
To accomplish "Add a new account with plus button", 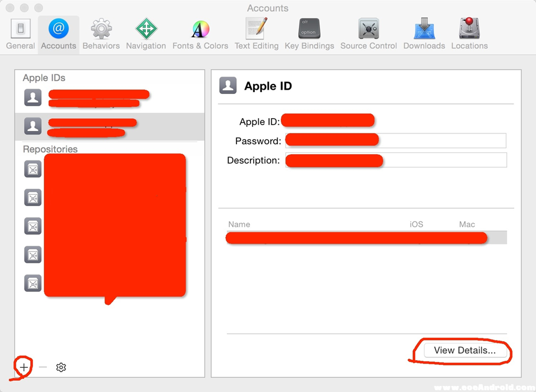I will tap(24, 367).
